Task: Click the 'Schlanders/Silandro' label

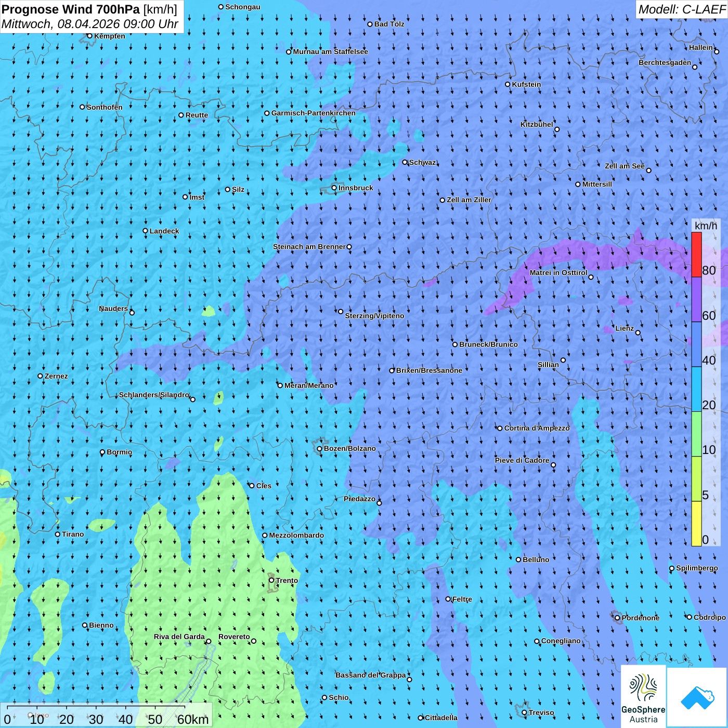Action: pyautogui.click(x=154, y=395)
